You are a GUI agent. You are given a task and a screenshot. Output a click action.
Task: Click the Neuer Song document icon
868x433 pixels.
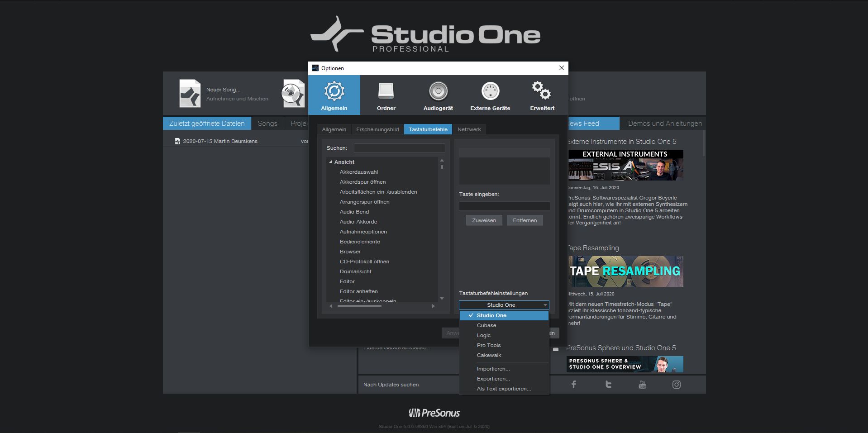click(x=190, y=93)
